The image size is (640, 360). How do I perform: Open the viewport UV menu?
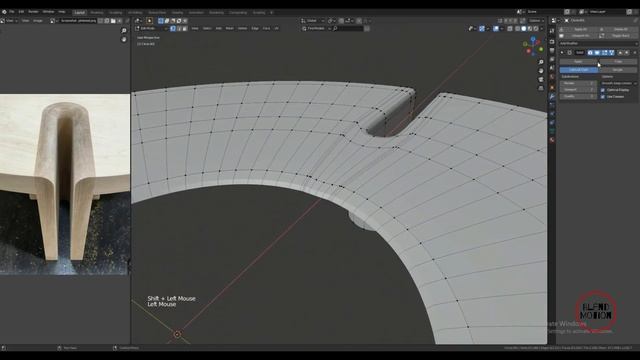(x=276, y=29)
